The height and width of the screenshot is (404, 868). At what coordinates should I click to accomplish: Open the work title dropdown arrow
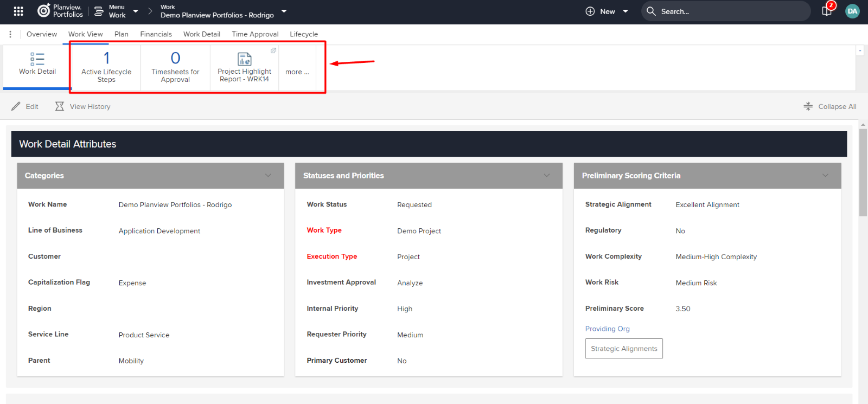[x=284, y=11]
